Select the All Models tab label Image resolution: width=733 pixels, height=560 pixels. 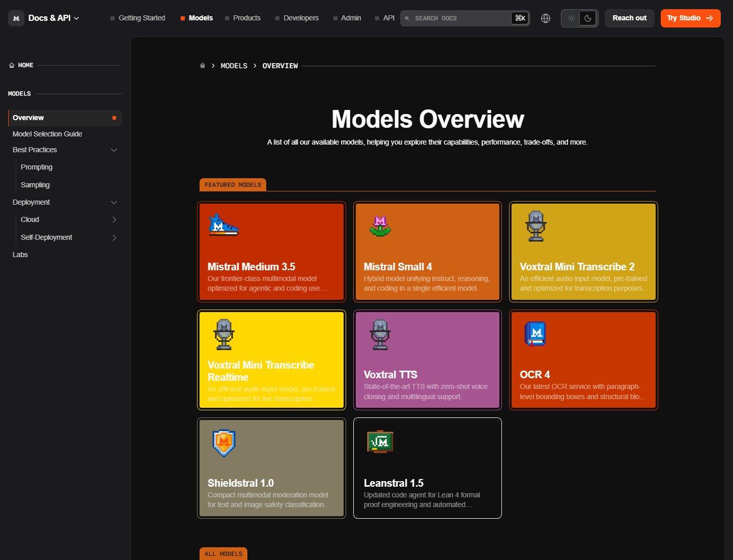[x=223, y=554]
